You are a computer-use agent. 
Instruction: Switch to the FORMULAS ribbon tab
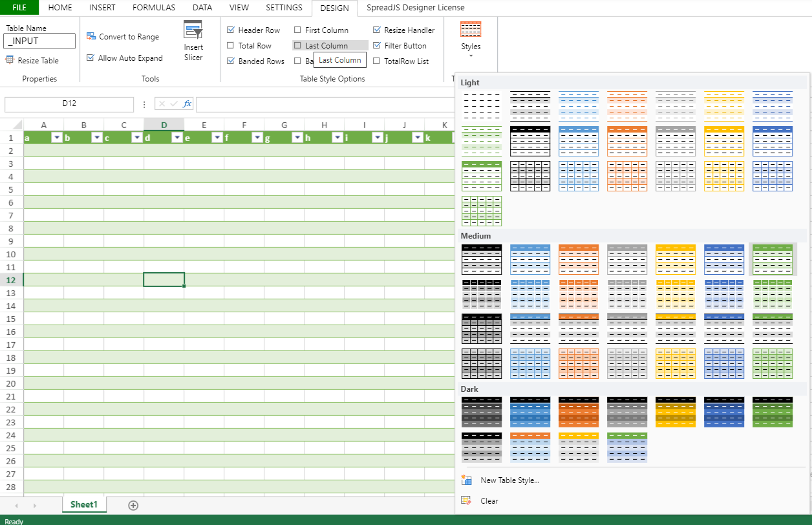pos(154,8)
